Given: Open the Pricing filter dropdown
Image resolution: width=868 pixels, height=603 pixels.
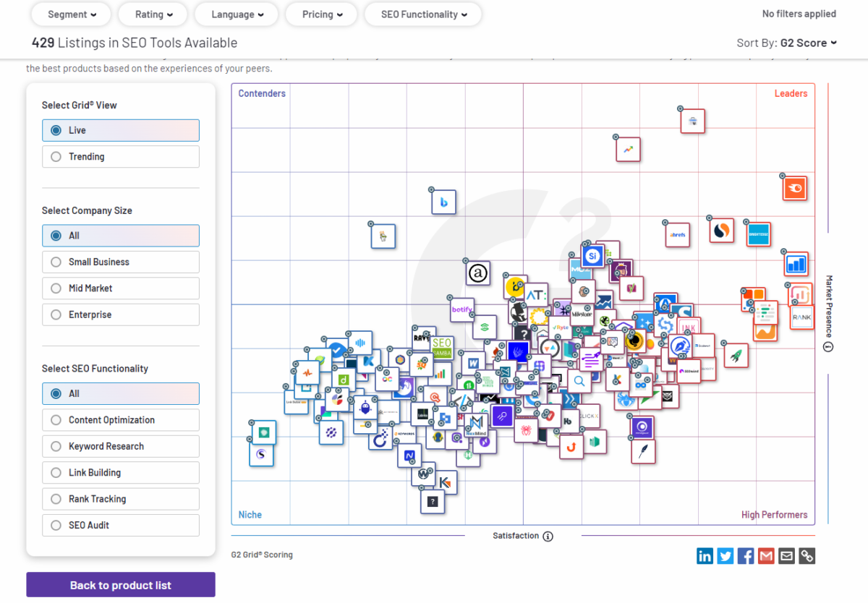Looking at the screenshot, I should (322, 14).
